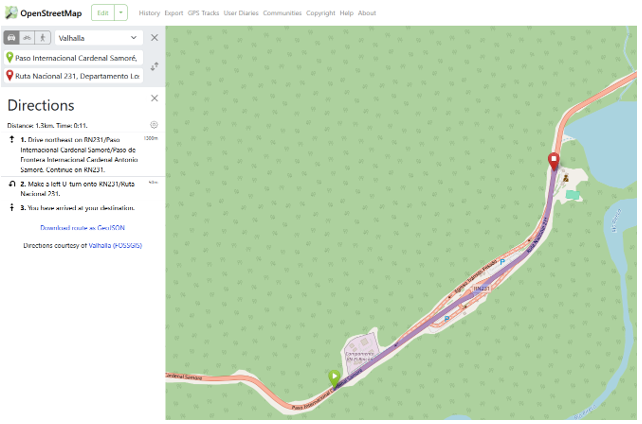Open GPS Tracks in the top menu
The width and height of the screenshot is (642, 424).
[203, 13]
